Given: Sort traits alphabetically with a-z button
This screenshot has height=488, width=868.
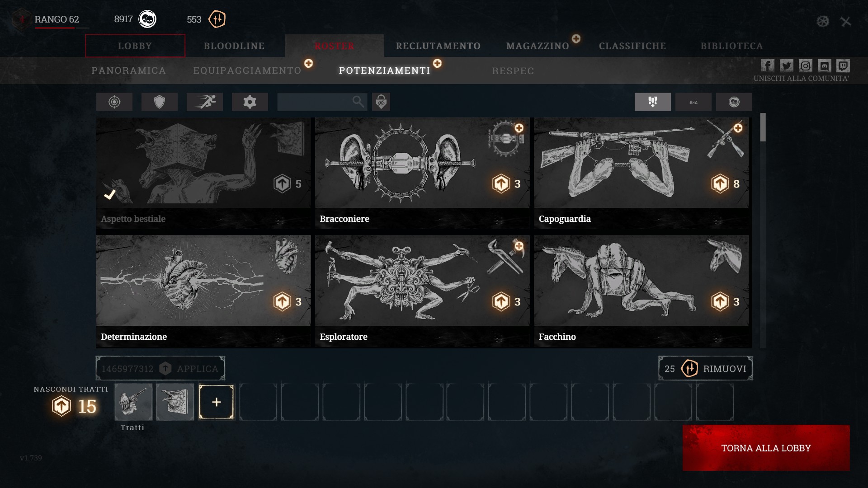Looking at the screenshot, I should click(x=693, y=102).
